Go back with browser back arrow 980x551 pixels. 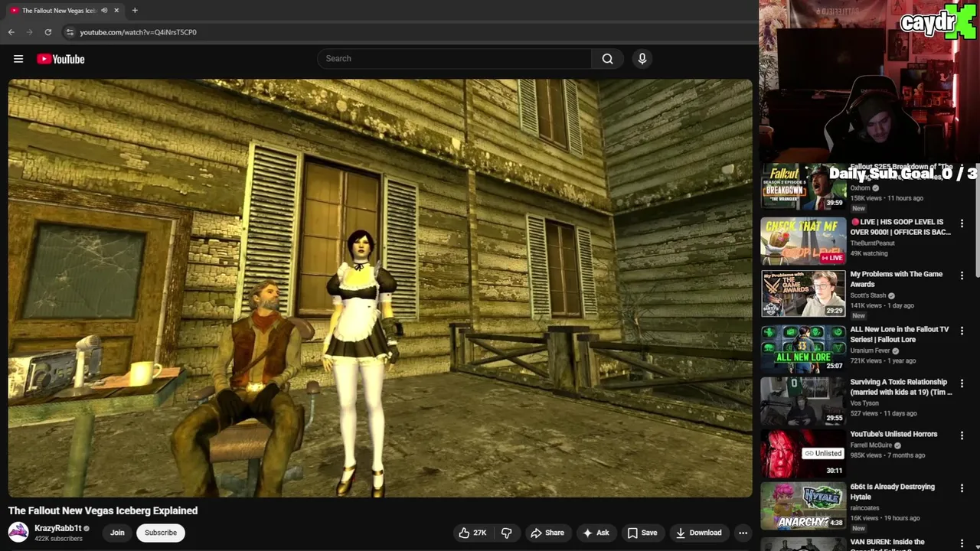(x=11, y=32)
